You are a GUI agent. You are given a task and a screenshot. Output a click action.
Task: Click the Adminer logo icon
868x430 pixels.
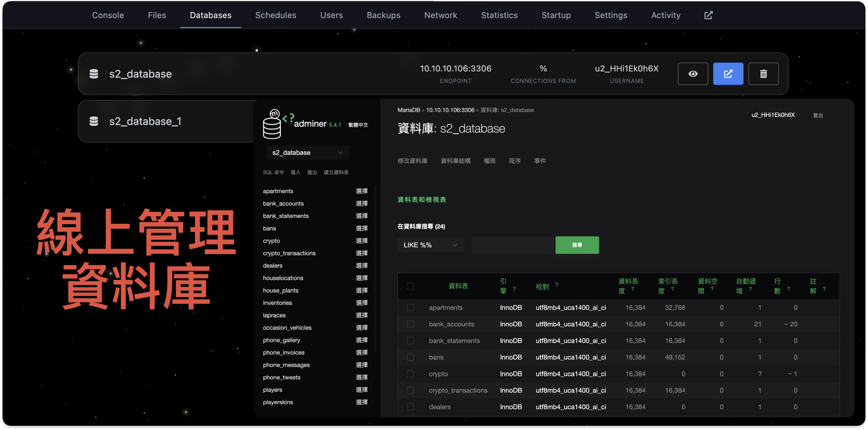[272, 125]
